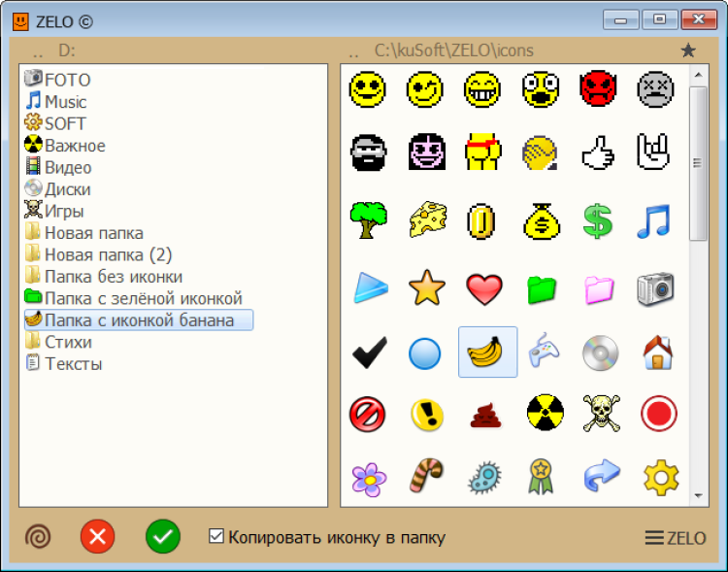Select the green dollar sign icon
Screen dimensions: 728x572
point(600,222)
